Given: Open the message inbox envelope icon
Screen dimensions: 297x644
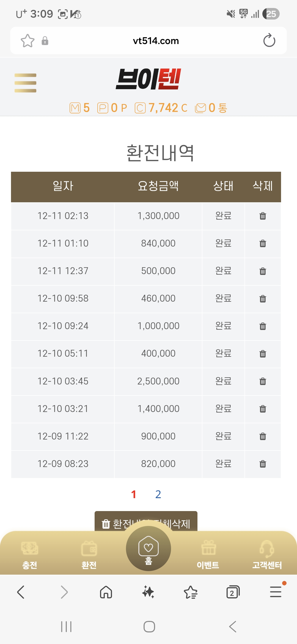Looking at the screenshot, I should point(200,108).
